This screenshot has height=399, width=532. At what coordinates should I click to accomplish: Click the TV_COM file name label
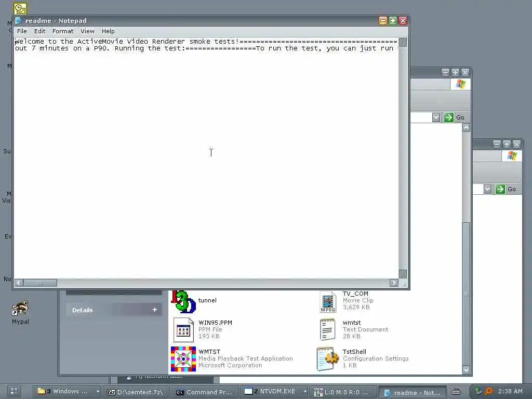click(355, 294)
